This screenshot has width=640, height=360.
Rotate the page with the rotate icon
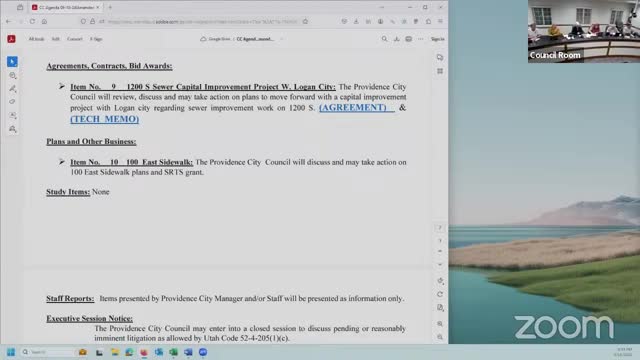coord(440,280)
